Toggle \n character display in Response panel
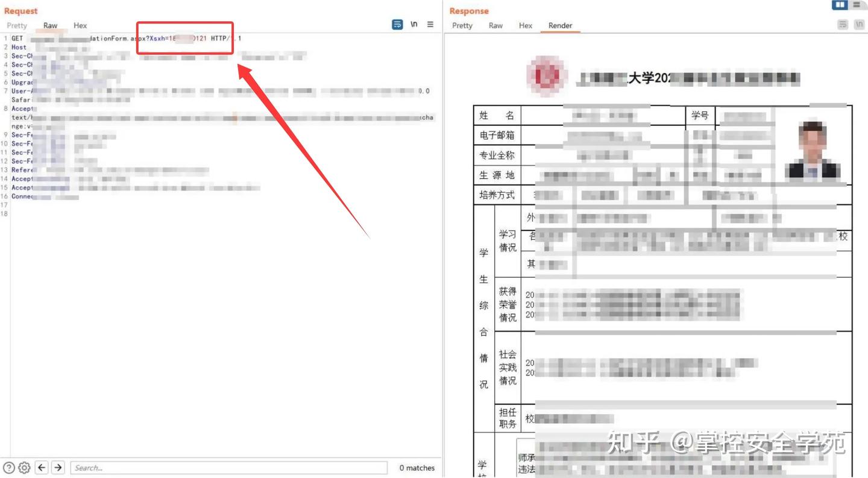The image size is (868, 478). (859, 24)
